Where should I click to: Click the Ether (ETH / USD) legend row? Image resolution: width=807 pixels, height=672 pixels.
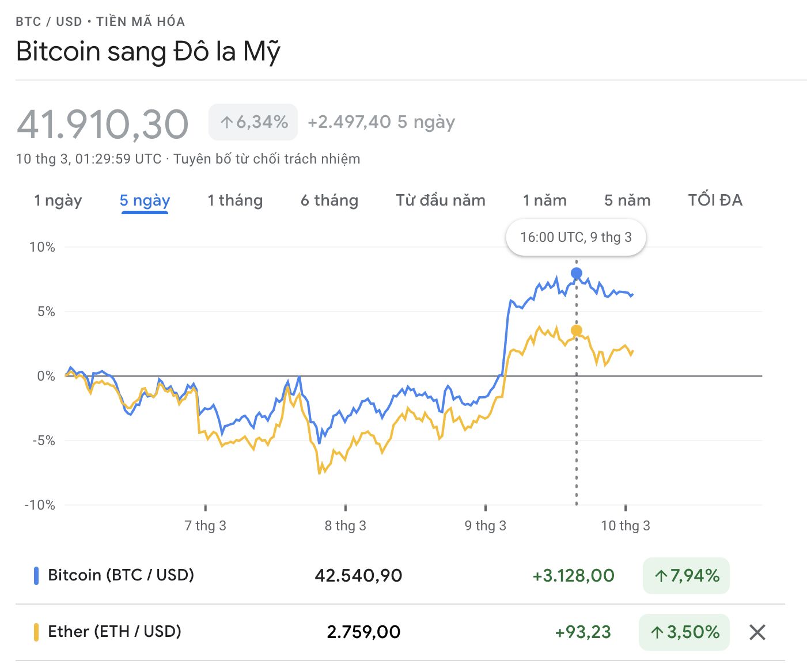pos(400,632)
